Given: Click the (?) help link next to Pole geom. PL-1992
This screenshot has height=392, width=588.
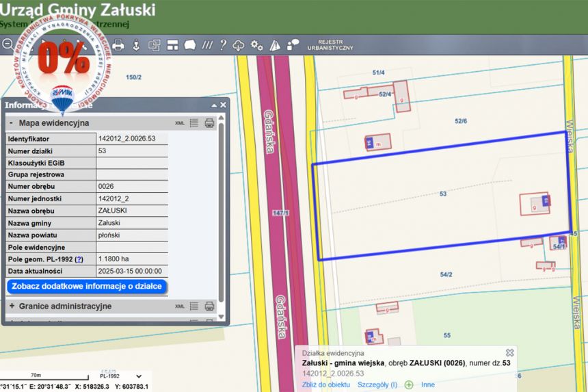Looking at the screenshot, I should (79, 259).
